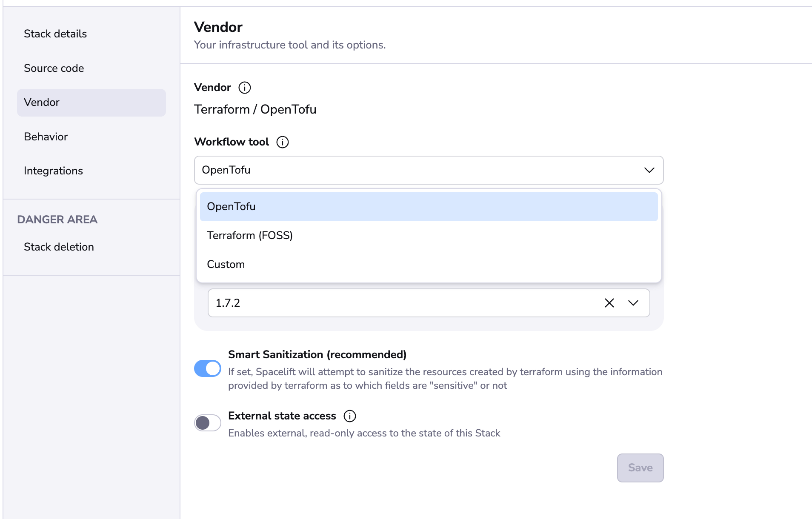Screen dimensions: 812x519
Task: Navigate to Stack deletion
Action: point(59,247)
